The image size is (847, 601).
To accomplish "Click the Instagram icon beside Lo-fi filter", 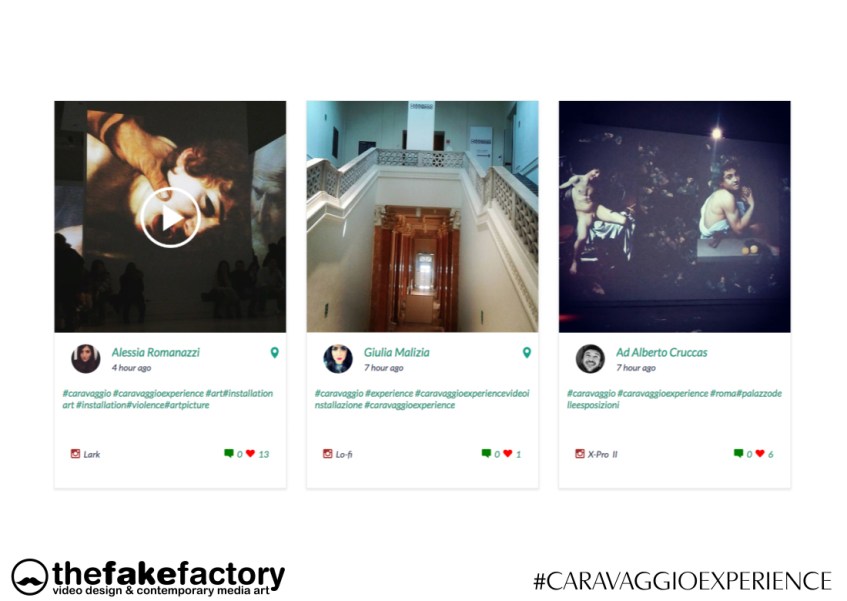I will [x=327, y=454].
